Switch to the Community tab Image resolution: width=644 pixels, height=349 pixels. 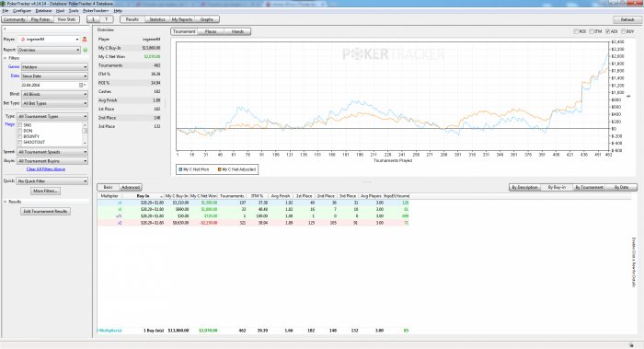[15, 19]
